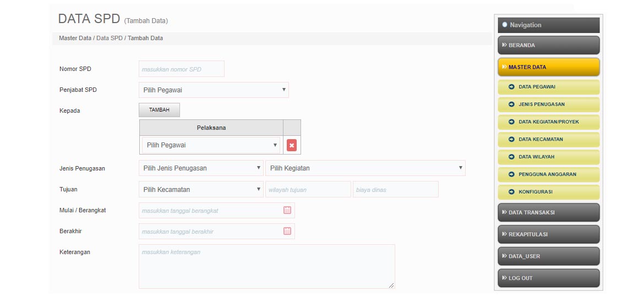The image size is (644, 297).
Task: Open Jenis Penugasan submenu link
Action: pyautogui.click(x=549, y=104)
